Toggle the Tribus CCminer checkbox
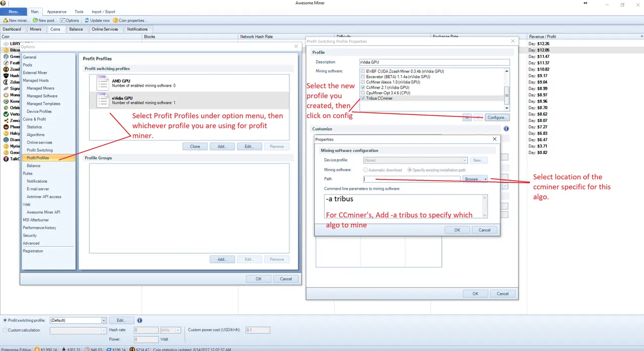The height and width of the screenshot is (351, 644). tap(363, 98)
